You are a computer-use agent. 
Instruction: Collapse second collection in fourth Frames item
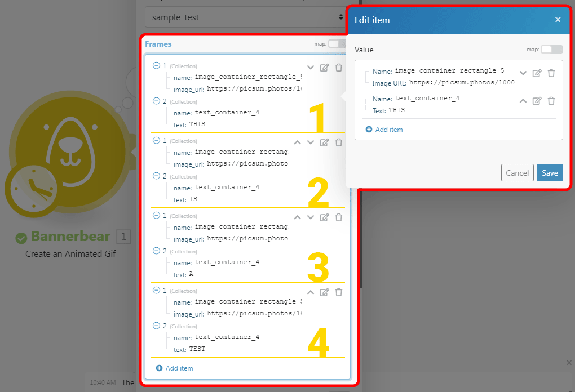pos(156,326)
